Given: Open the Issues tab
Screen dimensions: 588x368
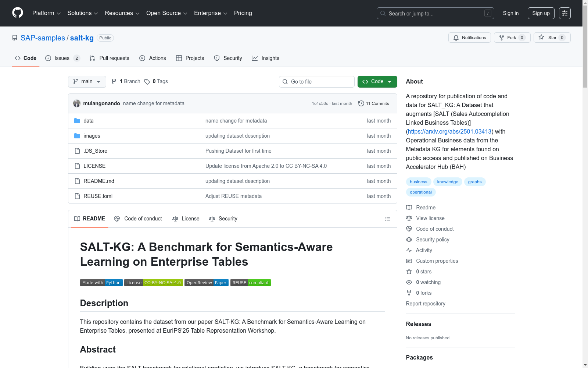Looking at the screenshot, I should coord(62,58).
